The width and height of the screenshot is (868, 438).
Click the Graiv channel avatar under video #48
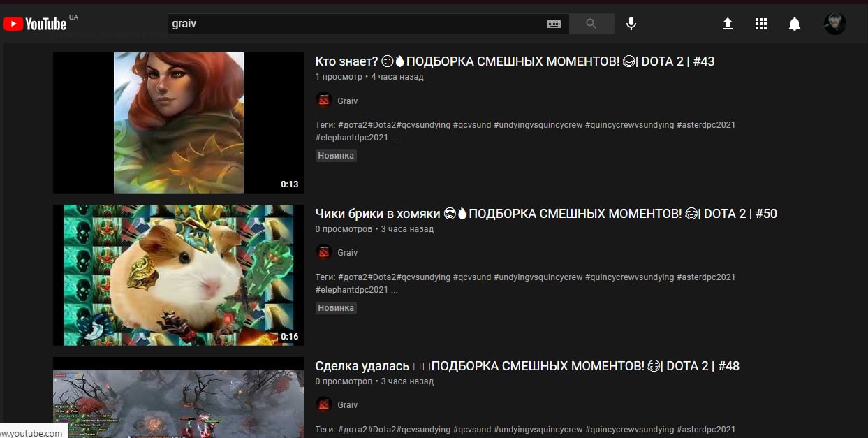click(x=323, y=404)
